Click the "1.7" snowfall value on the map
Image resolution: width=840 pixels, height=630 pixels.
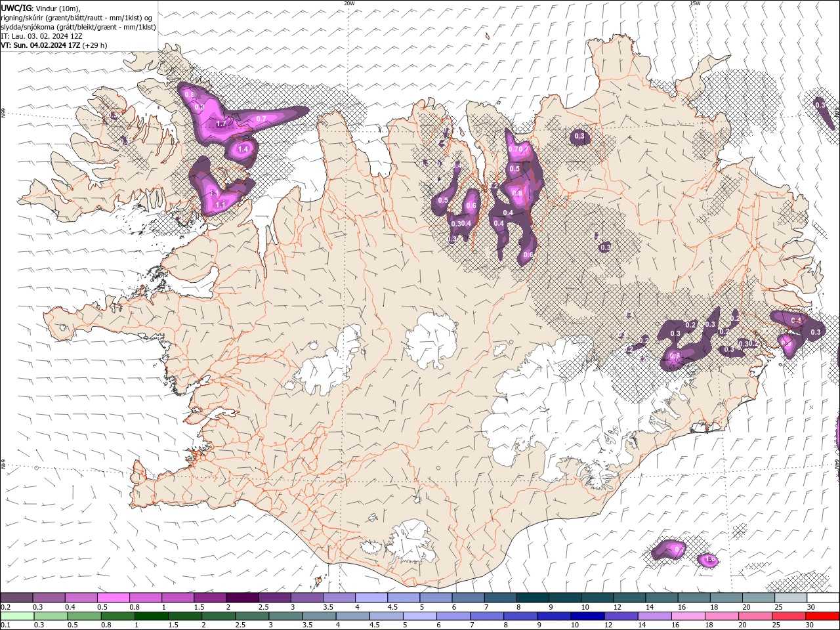pyautogui.click(x=220, y=123)
